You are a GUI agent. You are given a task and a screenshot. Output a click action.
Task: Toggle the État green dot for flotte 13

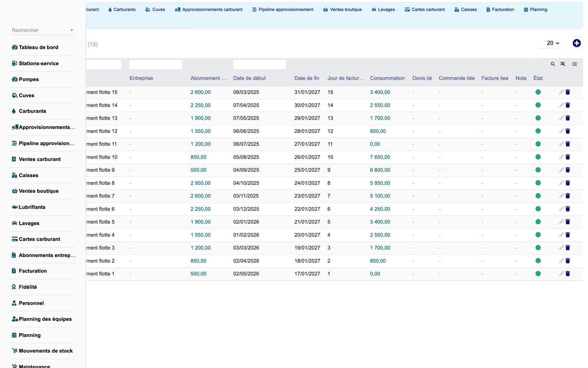(x=538, y=118)
